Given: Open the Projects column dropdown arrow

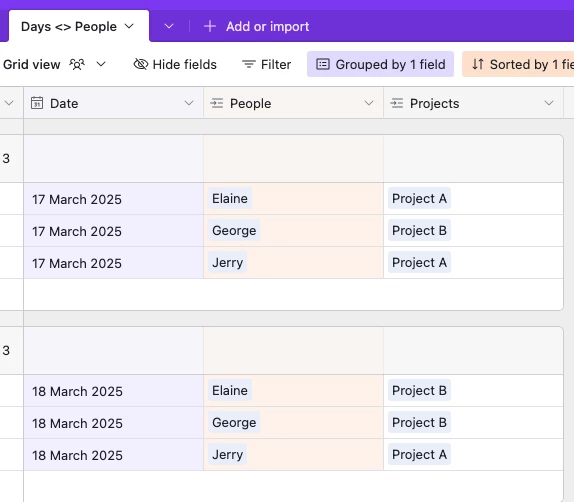Looking at the screenshot, I should pos(549,103).
